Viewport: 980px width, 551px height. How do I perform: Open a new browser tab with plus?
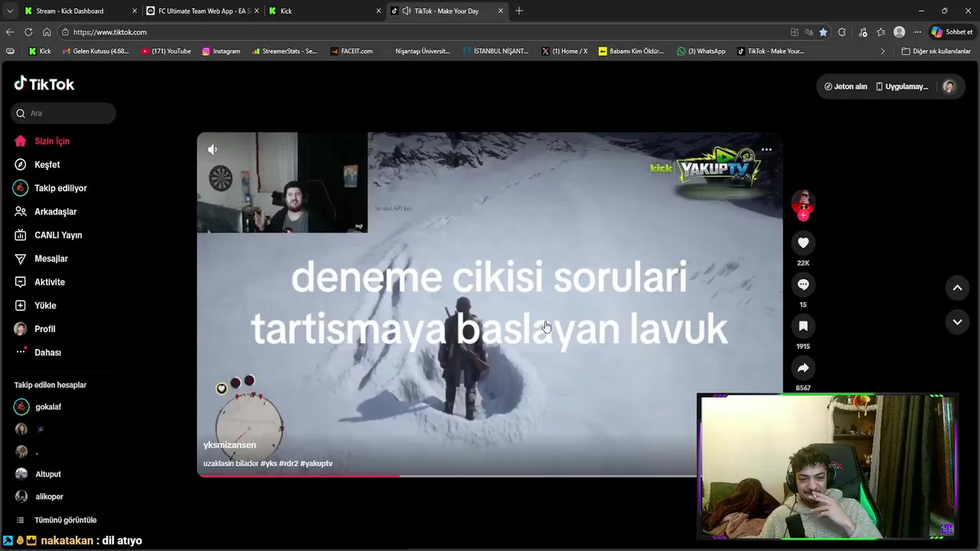click(519, 11)
